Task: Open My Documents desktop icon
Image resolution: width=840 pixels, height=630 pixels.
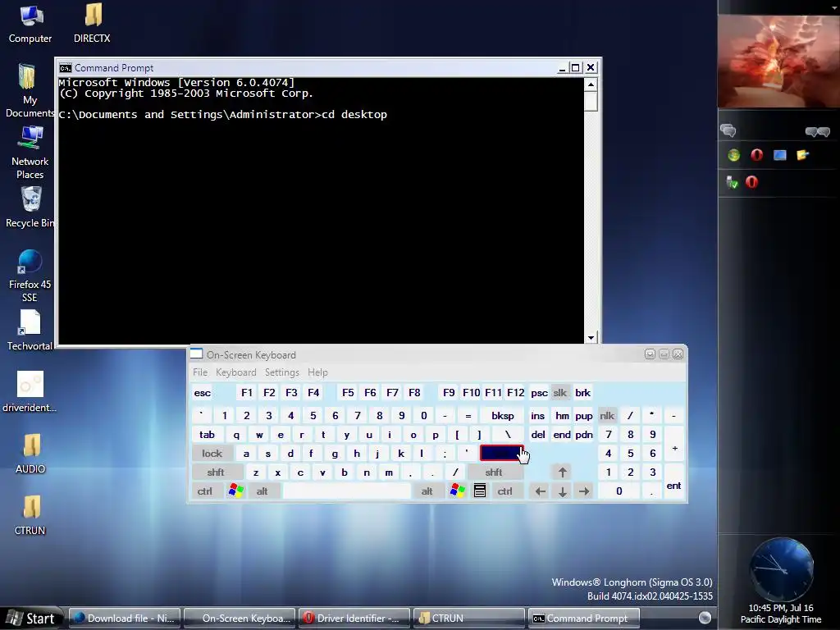Action: 30,90
